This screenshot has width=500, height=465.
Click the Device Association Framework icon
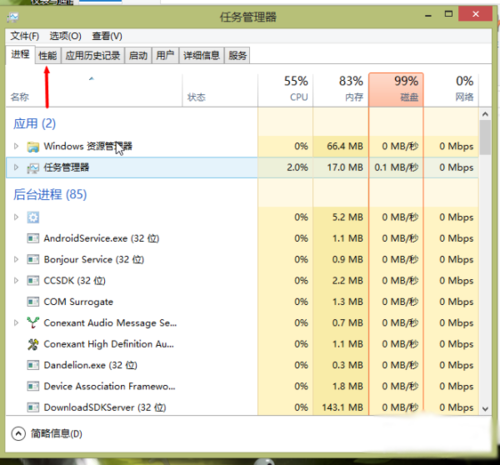[33, 386]
